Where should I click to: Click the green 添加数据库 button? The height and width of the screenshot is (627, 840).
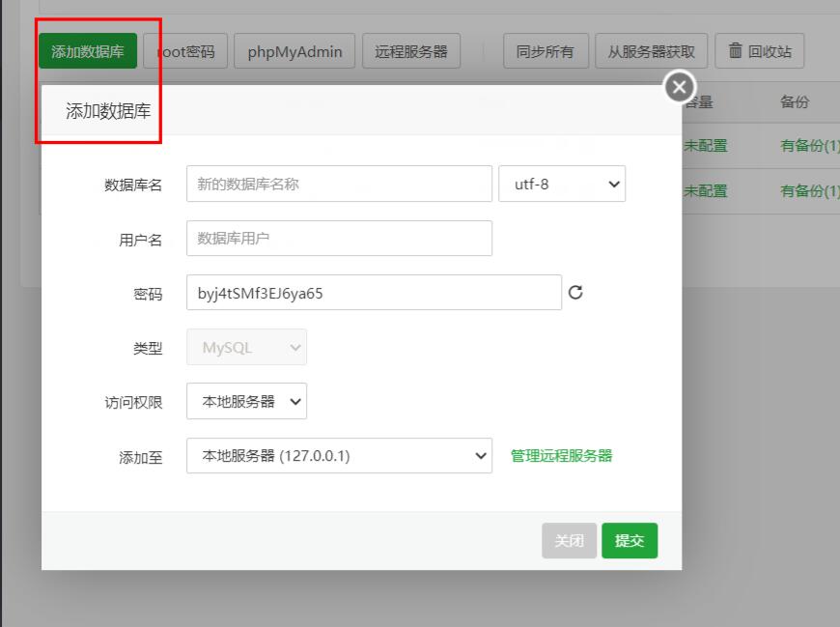click(x=88, y=51)
